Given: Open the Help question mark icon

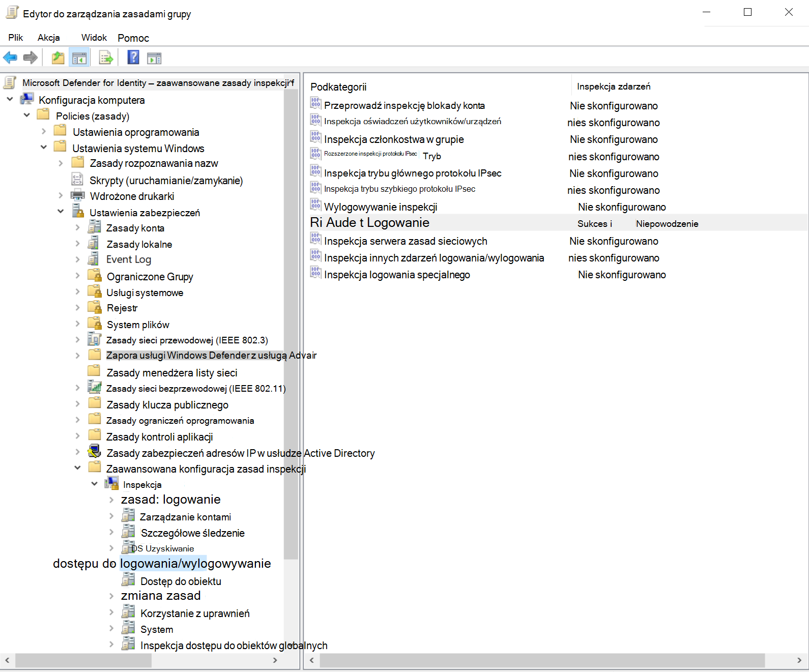Looking at the screenshot, I should point(133,57).
